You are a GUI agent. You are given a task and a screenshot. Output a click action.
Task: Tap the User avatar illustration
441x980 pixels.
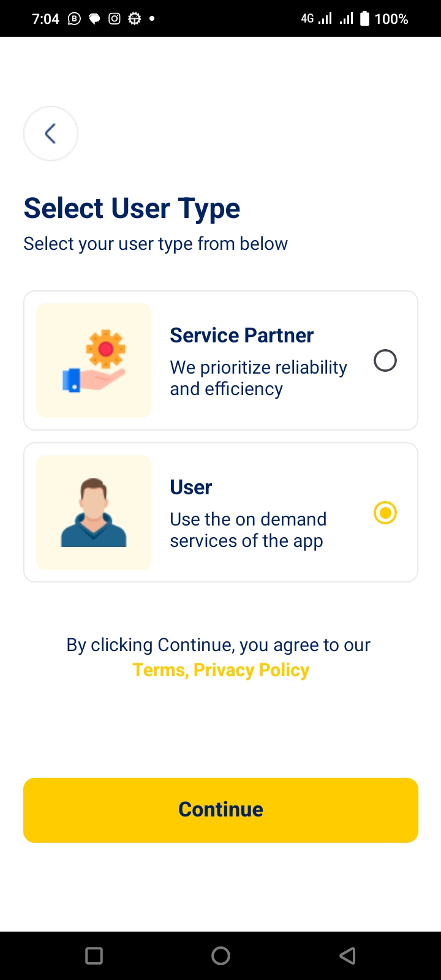point(94,513)
